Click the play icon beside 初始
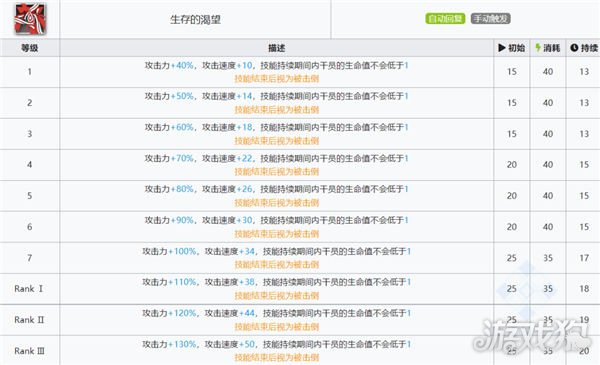The height and width of the screenshot is (365, 600). tap(502, 48)
